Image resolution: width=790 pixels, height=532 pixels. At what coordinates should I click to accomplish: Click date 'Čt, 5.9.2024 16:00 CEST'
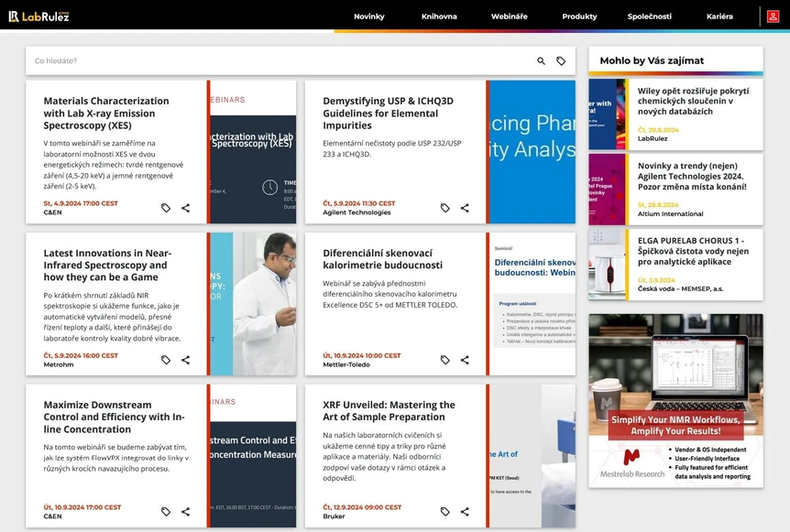pyautogui.click(x=81, y=355)
